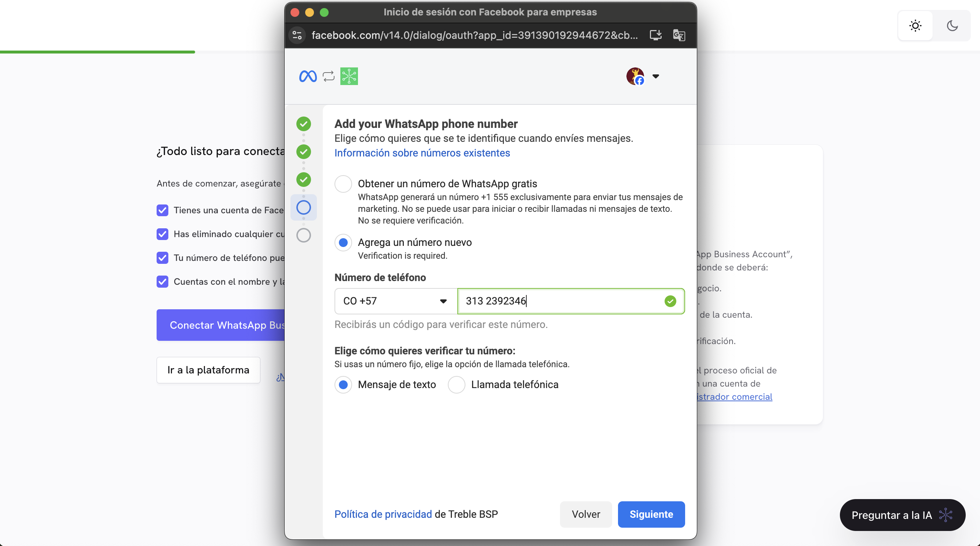
Task: Open 'Preguntar a la IA' assistant button
Action: 902,515
